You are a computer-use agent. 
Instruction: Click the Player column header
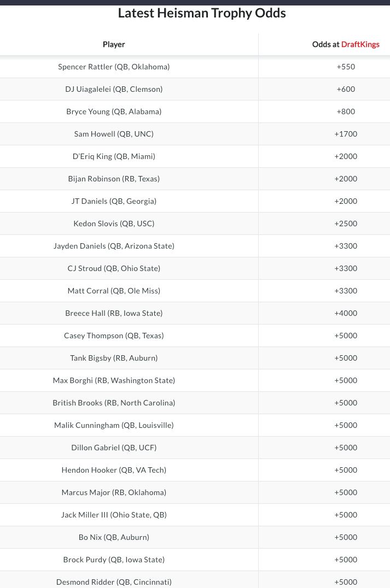click(x=114, y=44)
